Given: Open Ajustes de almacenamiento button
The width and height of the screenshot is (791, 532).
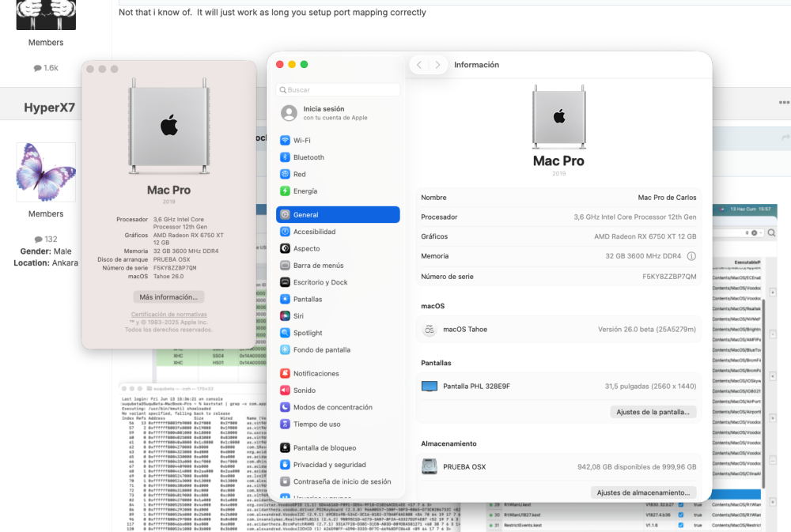Looking at the screenshot, I should pyautogui.click(x=643, y=492).
